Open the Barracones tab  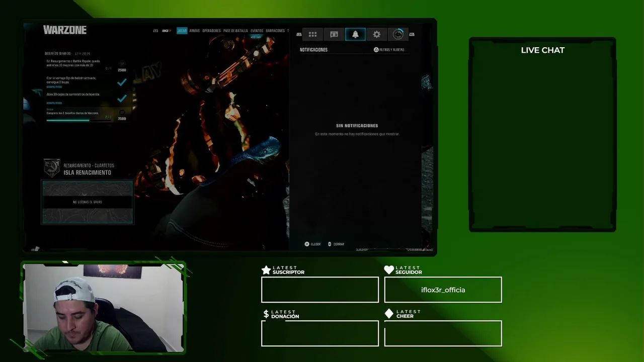pyautogui.click(x=275, y=31)
